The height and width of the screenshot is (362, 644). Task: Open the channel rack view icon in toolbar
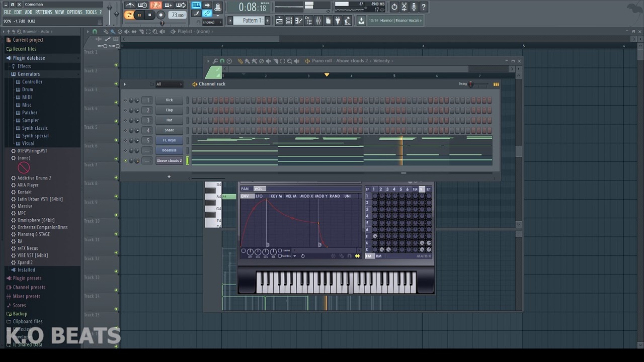[289, 21]
